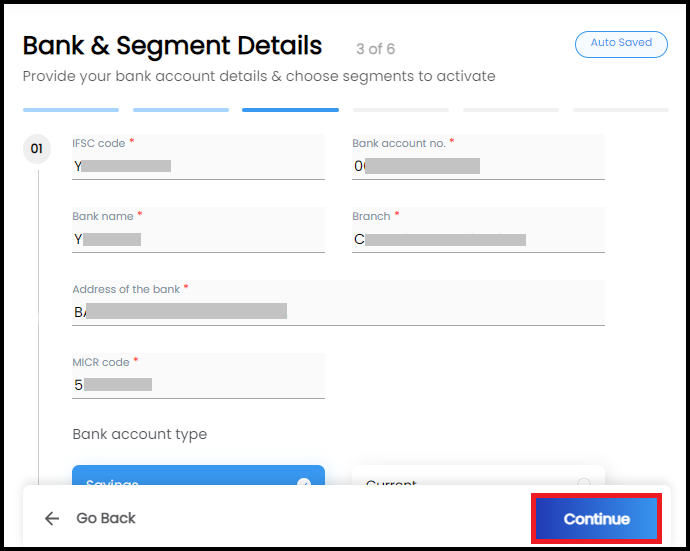Screen dimensions: 690x551
Task: Click the fifth progress step bar
Action: (511, 110)
